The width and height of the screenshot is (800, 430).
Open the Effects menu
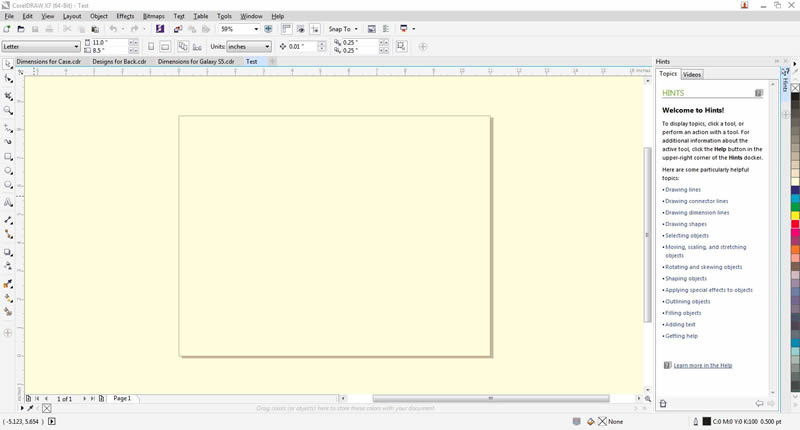coord(125,16)
